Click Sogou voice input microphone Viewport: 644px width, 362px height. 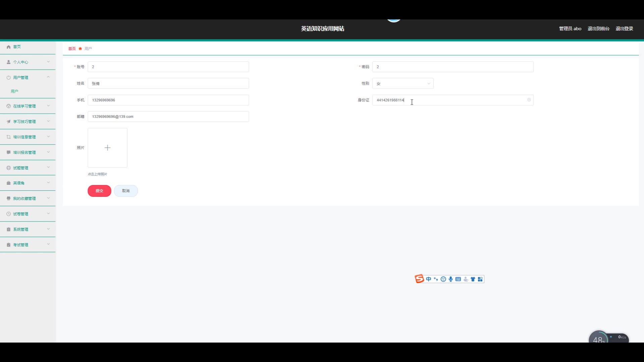point(450,279)
